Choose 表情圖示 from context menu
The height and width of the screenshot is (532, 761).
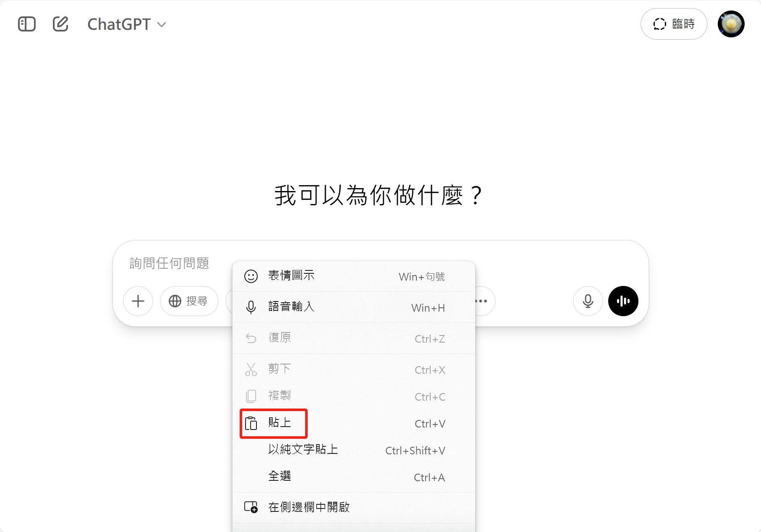[x=353, y=276]
